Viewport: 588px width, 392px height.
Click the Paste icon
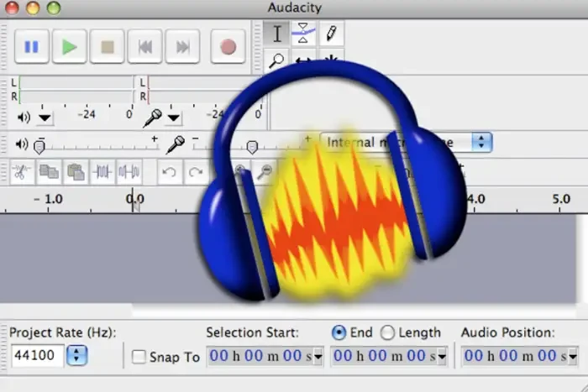tap(76, 172)
